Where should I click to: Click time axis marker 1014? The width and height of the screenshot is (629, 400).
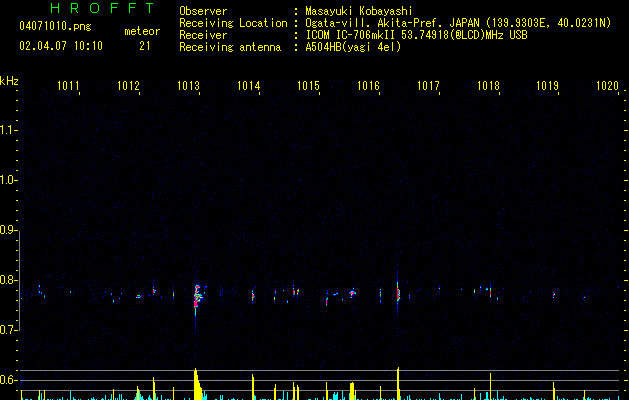click(248, 86)
